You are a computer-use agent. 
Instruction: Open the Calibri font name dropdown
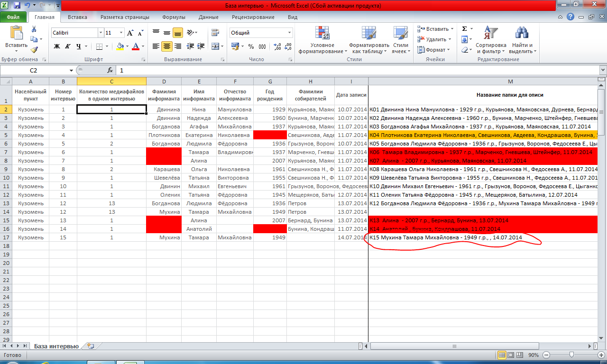pyautogui.click(x=101, y=33)
